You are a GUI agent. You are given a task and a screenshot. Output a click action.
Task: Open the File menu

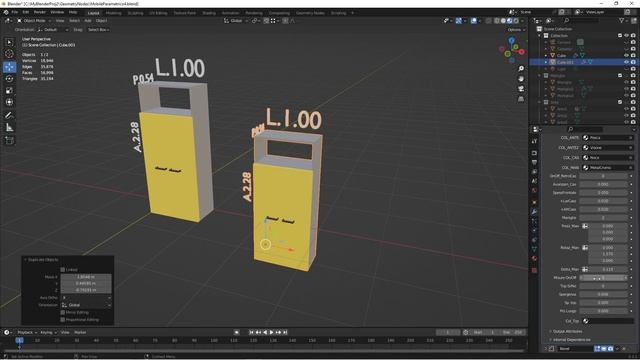(15, 12)
